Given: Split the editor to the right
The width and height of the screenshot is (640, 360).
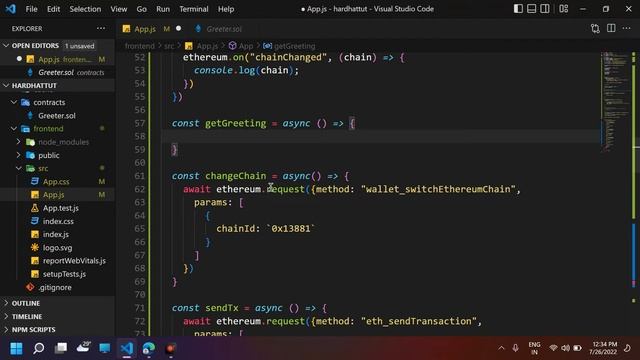Looking at the screenshot, I should (x=611, y=29).
